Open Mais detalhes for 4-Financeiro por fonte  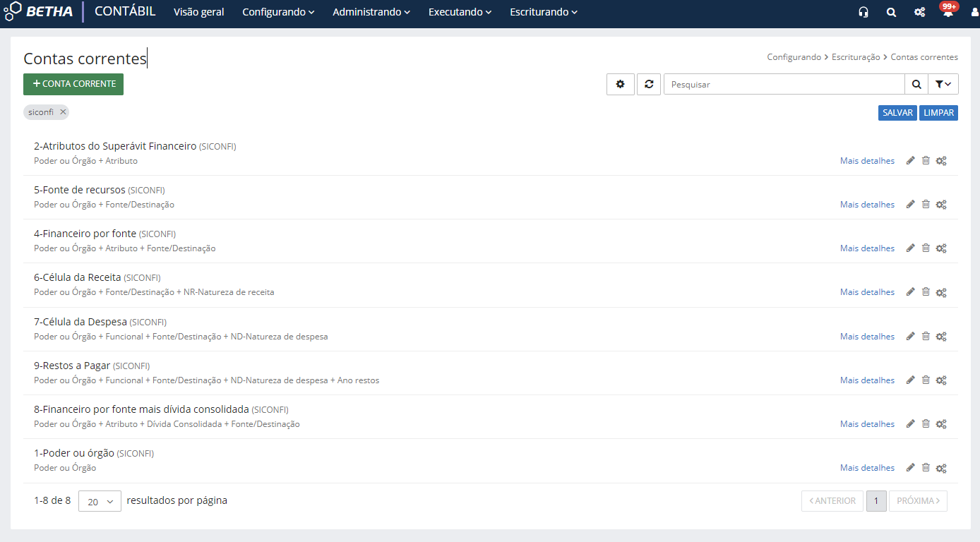tap(867, 248)
